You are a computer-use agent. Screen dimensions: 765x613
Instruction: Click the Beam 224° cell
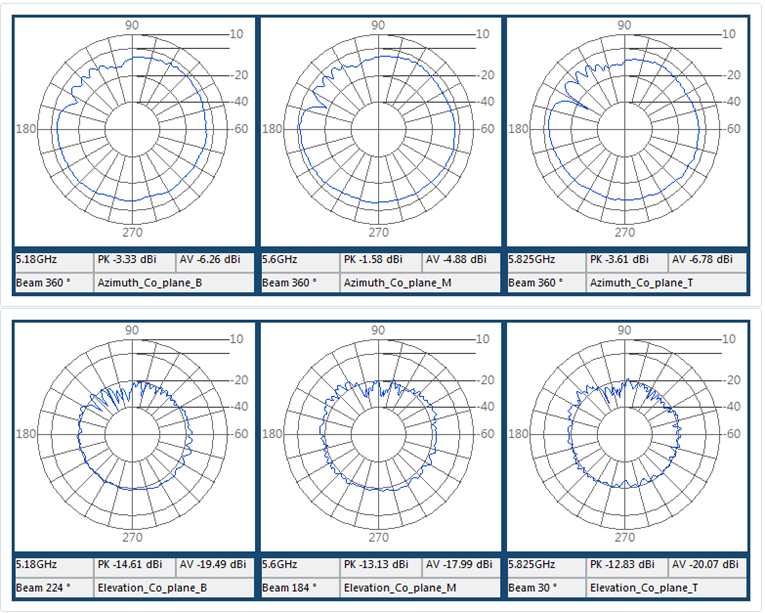tap(53, 587)
